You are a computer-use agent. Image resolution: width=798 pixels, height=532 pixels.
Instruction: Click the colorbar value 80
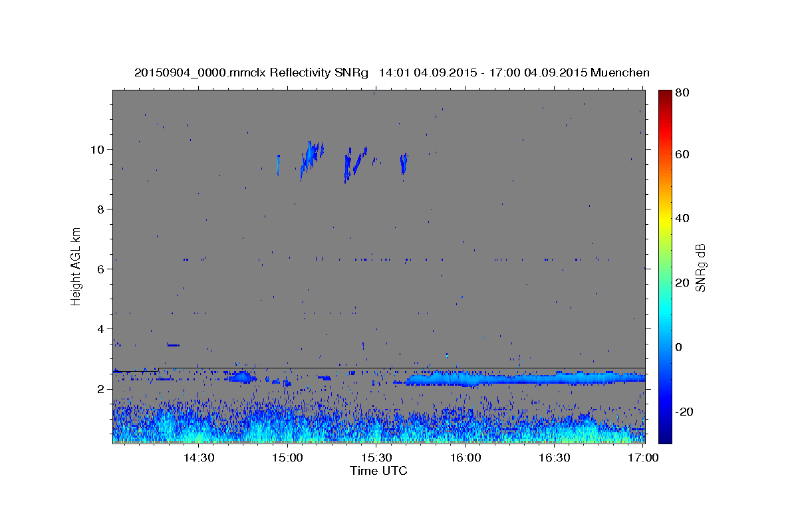tap(682, 92)
